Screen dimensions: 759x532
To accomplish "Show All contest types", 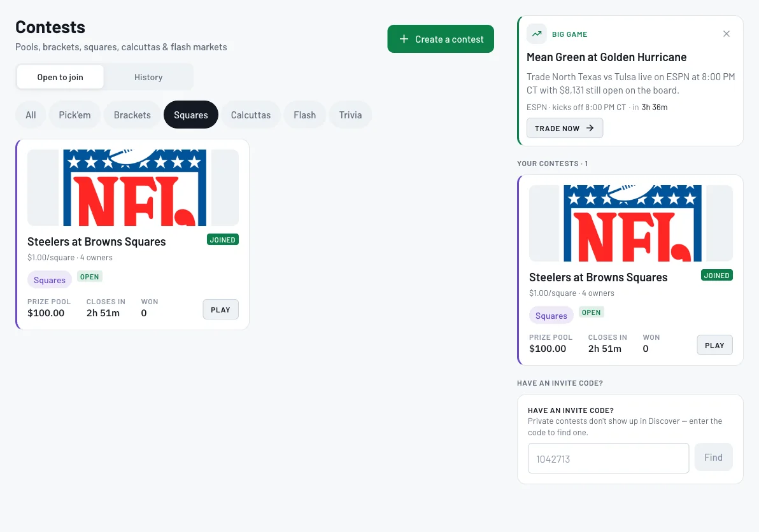I will coord(31,115).
